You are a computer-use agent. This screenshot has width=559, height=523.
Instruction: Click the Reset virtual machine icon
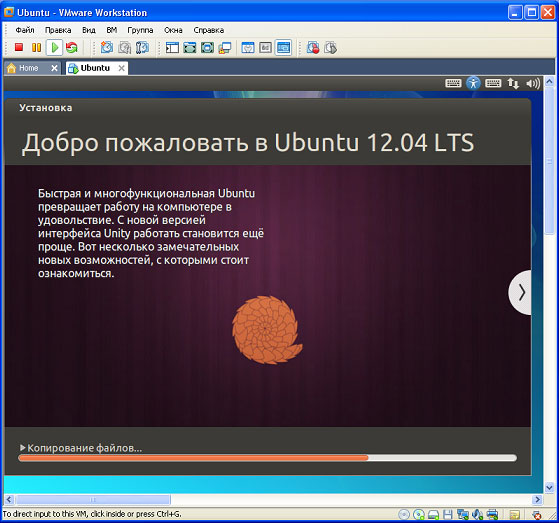(x=72, y=47)
